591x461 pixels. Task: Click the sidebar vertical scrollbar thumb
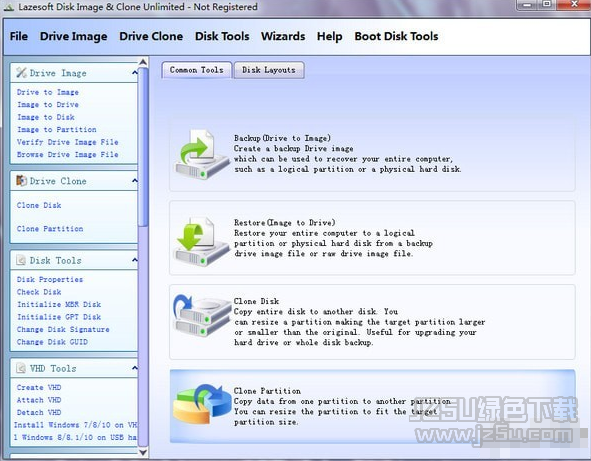(143, 147)
